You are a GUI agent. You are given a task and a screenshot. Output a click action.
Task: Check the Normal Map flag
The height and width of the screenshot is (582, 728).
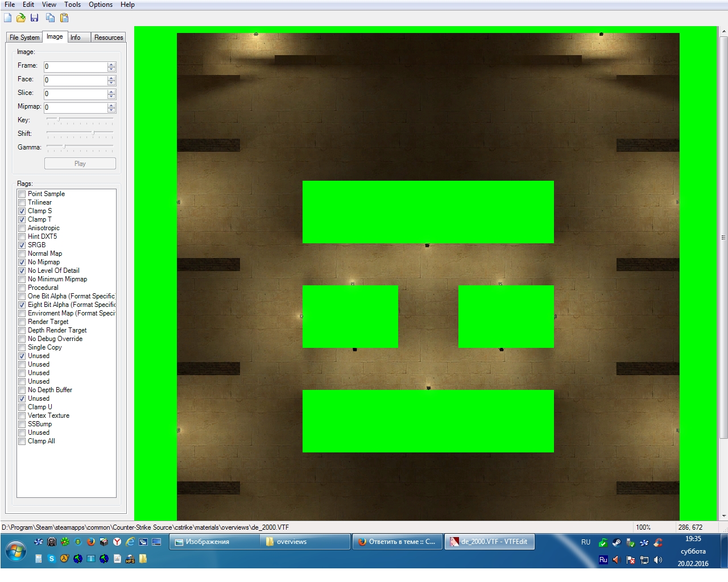(x=22, y=254)
